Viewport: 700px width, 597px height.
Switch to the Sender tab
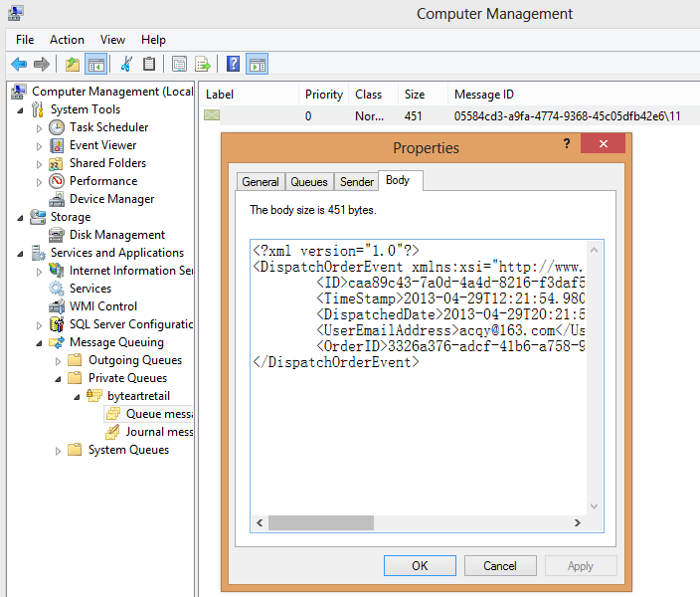click(x=357, y=182)
